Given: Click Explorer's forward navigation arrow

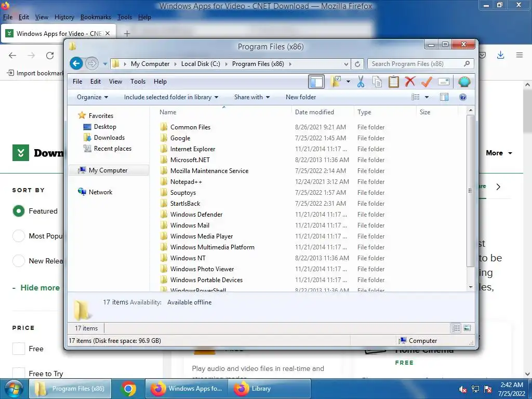Looking at the screenshot, I should pyautogui.click(x=91, y=63).
